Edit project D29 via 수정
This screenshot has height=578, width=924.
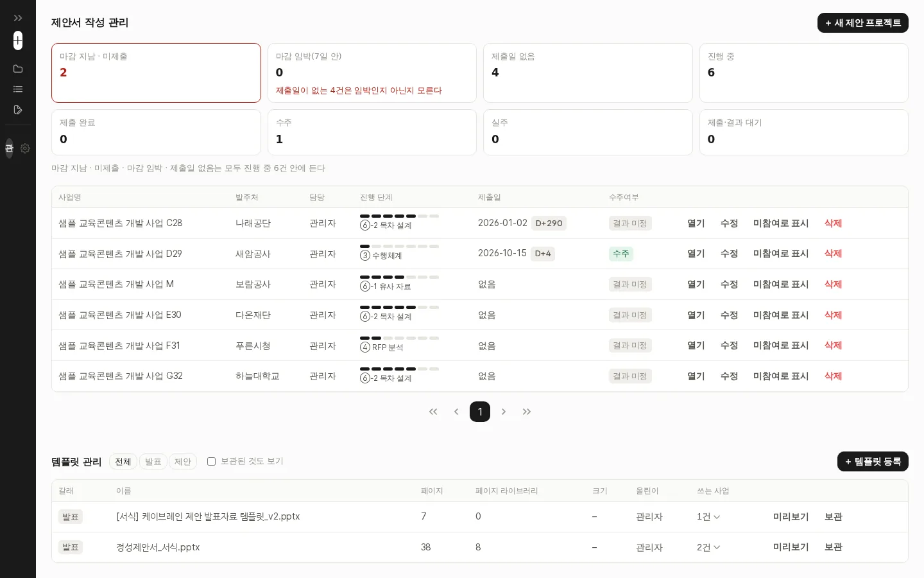point(730,254)
